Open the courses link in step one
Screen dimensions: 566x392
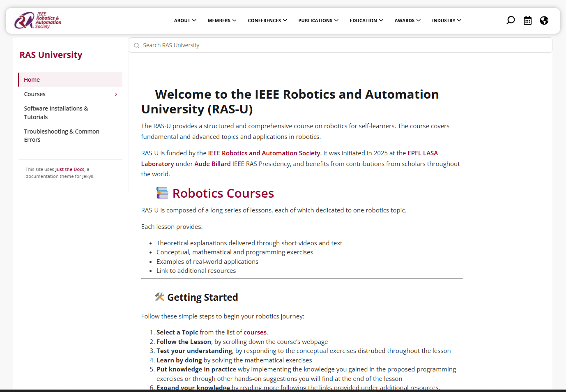coord(255,332)
